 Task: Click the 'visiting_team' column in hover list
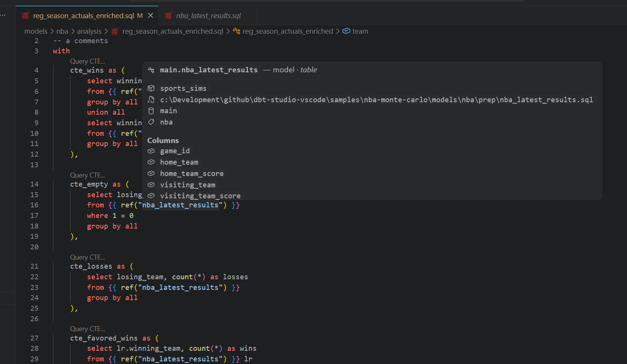pyautogui.click(x=188, y=185)
